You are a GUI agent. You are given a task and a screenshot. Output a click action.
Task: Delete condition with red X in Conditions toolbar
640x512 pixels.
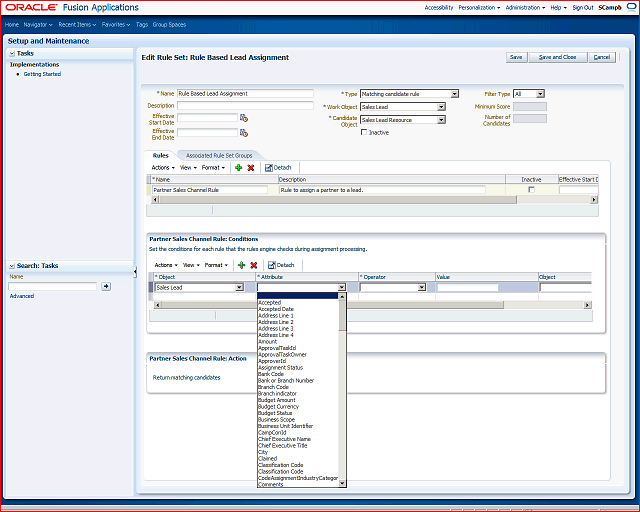coord(253,265)
